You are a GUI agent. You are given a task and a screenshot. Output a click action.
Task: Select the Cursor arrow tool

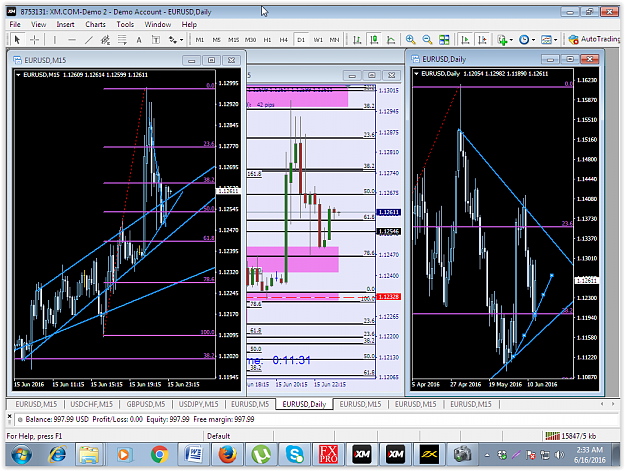(x=17, y=39)
